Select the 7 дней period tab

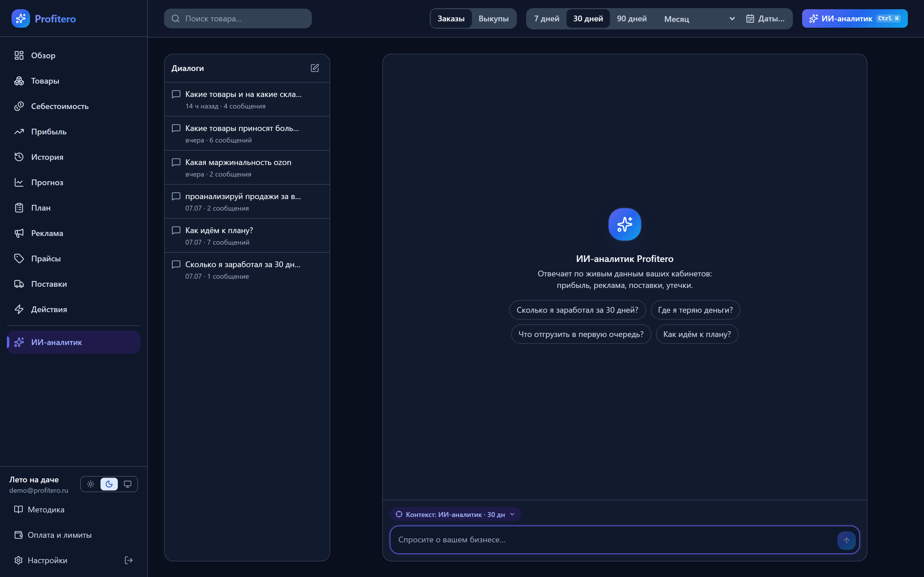[x=546, y=18]
